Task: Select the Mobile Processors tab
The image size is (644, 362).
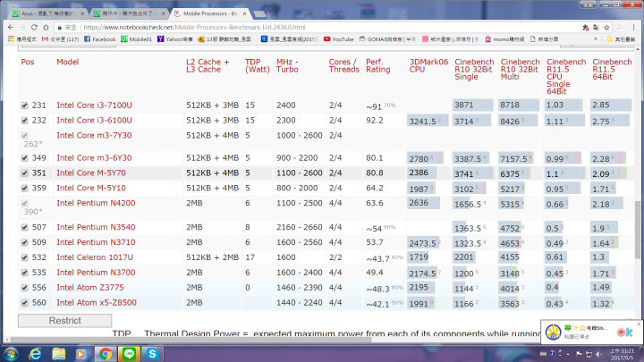Action: [x=209, y=13]
